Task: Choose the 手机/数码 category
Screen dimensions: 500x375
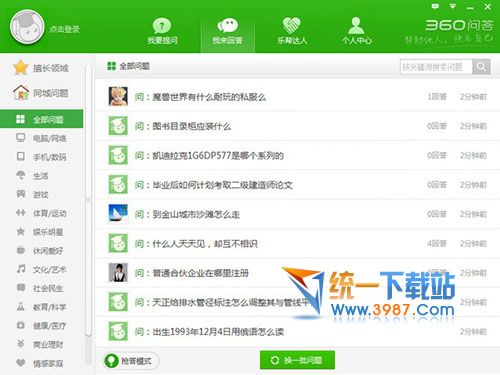Action: coord(41,157)
